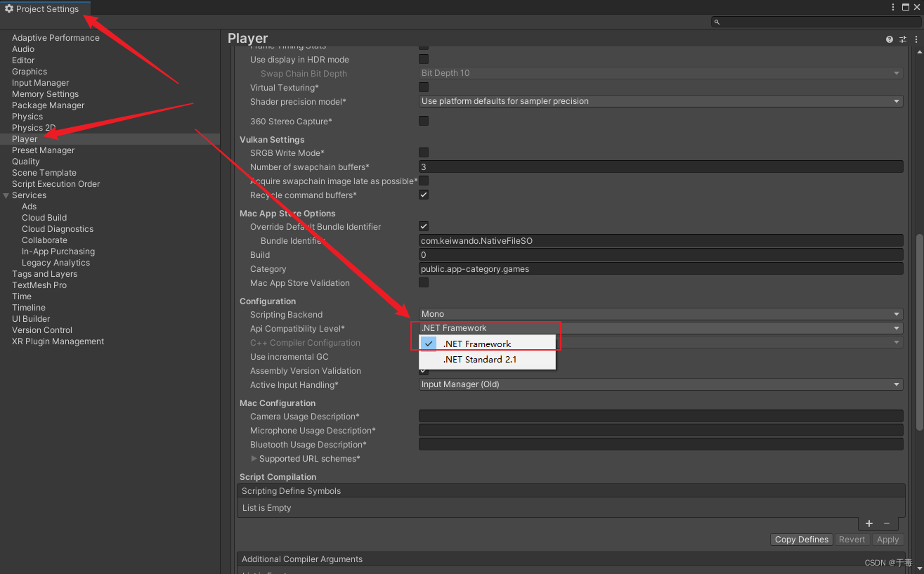Click in the settings search field
The height and width of the screenshot is (574, 924).
(815, 22)
